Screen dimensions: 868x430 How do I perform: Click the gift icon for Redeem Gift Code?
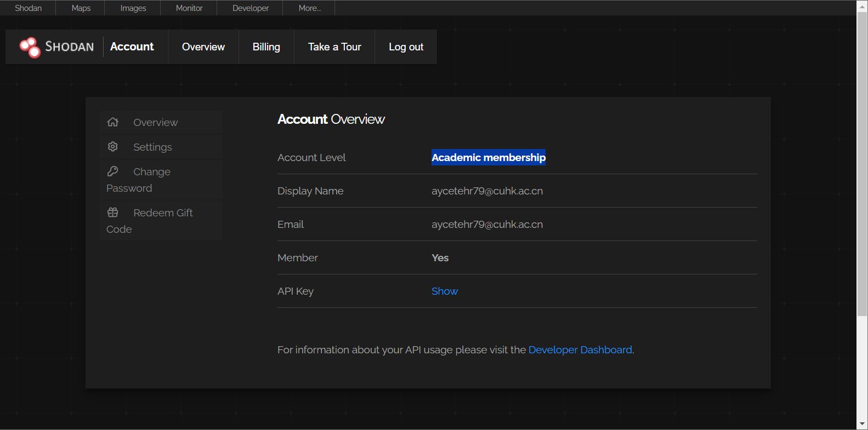pyautogui.click(x=113, y=212)
